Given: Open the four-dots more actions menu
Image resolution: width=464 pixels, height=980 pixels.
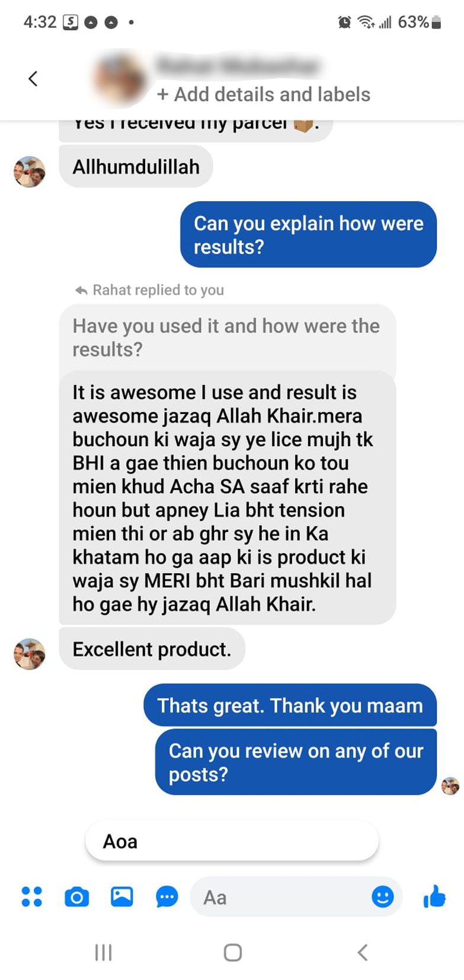Looking at the screenshot, I should 32,896.
